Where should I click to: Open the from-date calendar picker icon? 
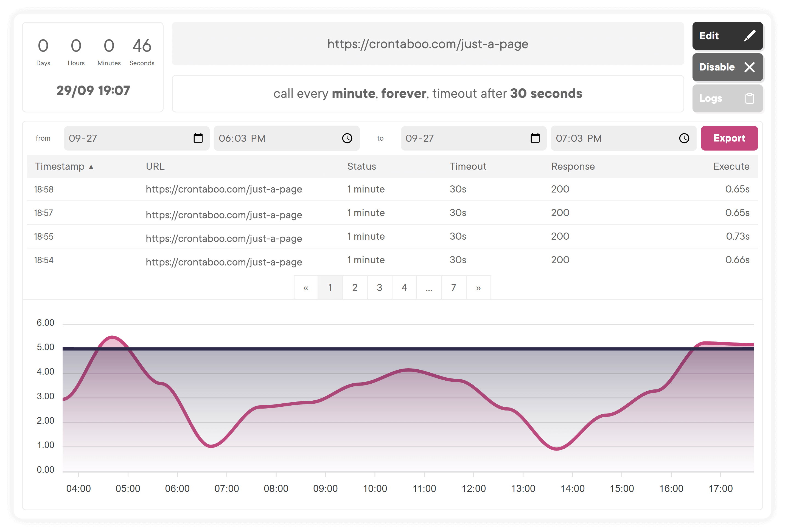[x=198, y=138]
